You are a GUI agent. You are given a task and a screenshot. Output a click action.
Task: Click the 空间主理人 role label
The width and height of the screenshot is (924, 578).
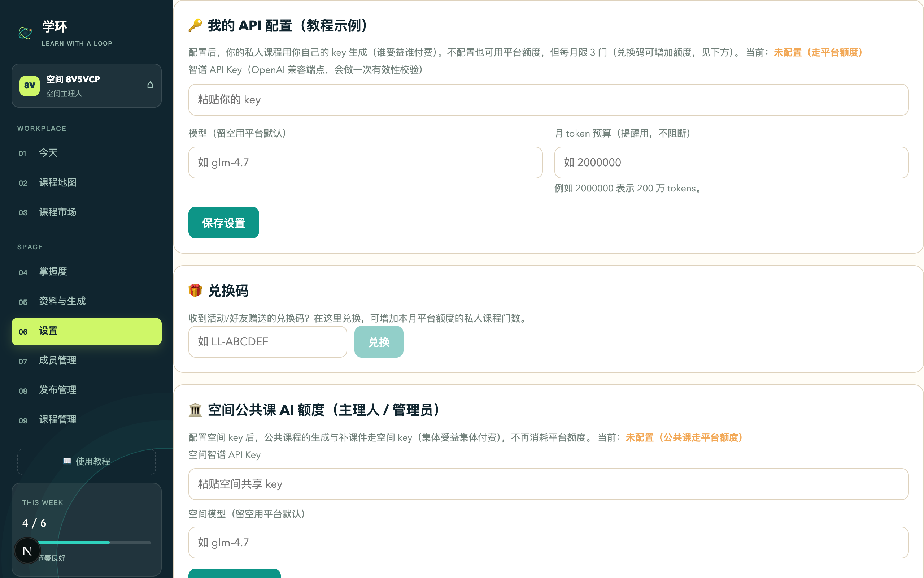tap(64, 94)
